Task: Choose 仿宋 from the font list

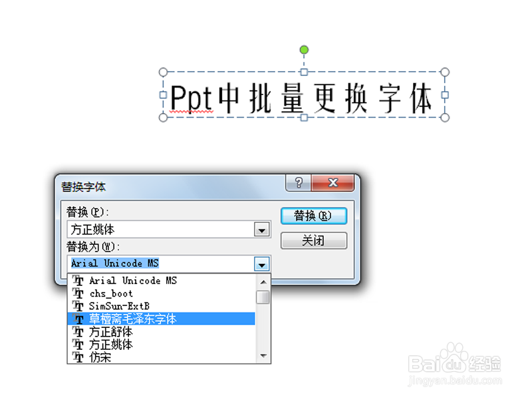Action: (162, 357)
